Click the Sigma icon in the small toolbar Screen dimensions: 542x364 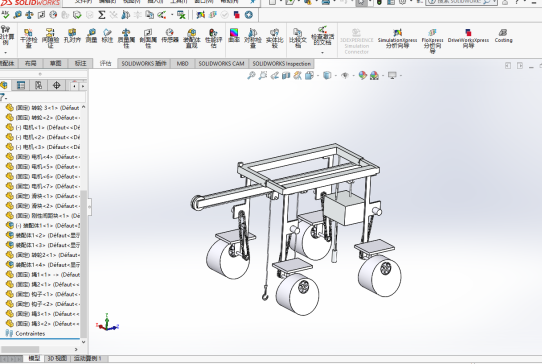pos(101,15)
